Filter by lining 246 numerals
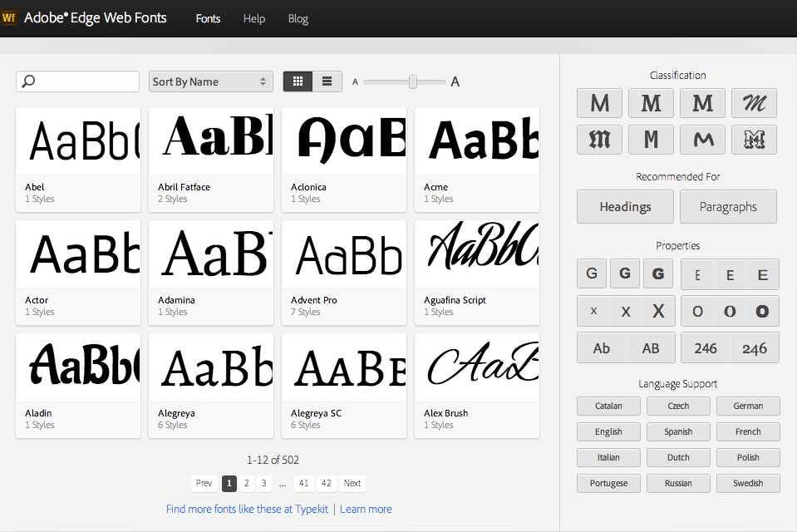This screenshot has width=797, height=532. (706, 348)
